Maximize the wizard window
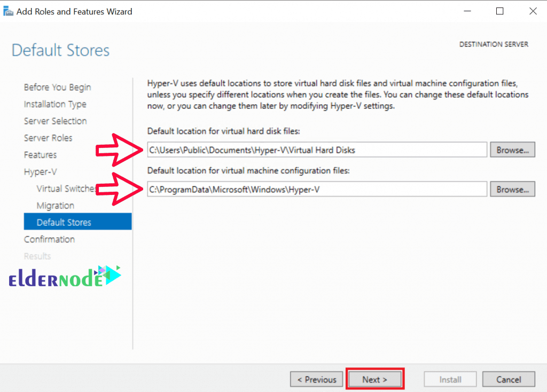 (499, 11)
